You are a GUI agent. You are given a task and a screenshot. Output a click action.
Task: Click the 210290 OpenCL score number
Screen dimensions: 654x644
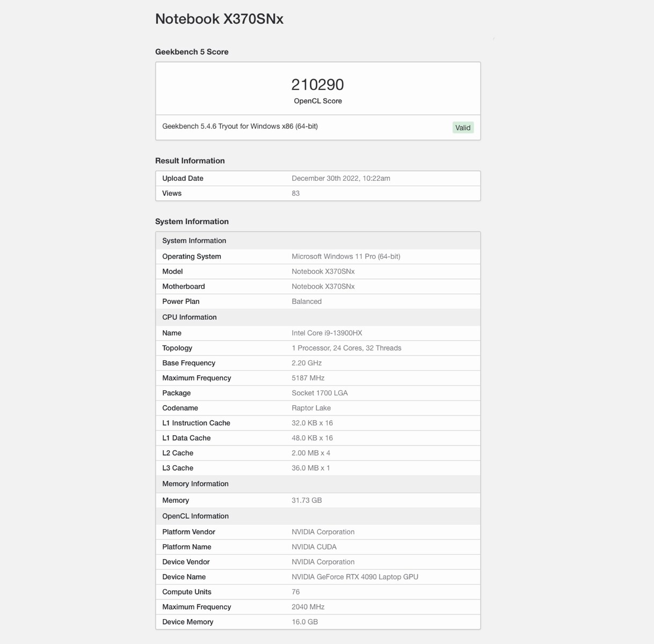[317, 85]
